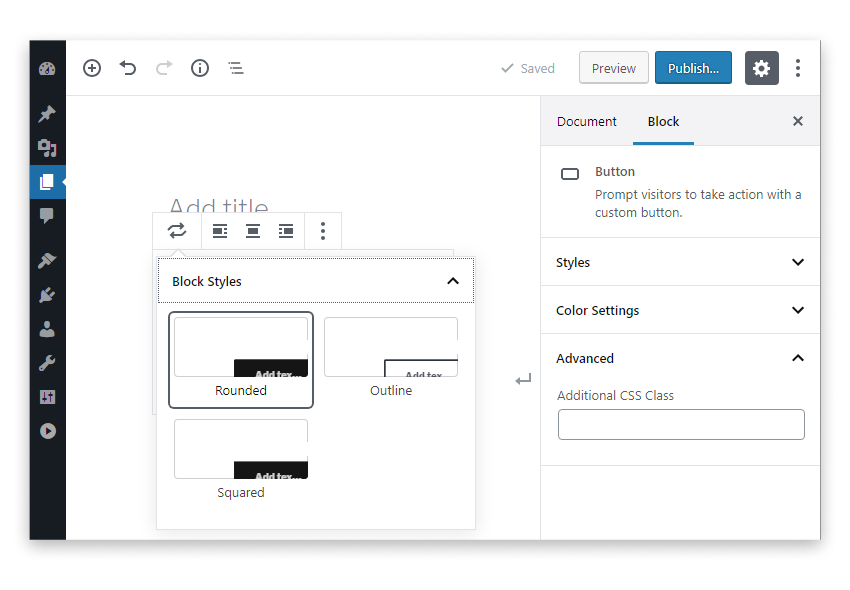Collapse the Advanced section

tap(797, 358)
